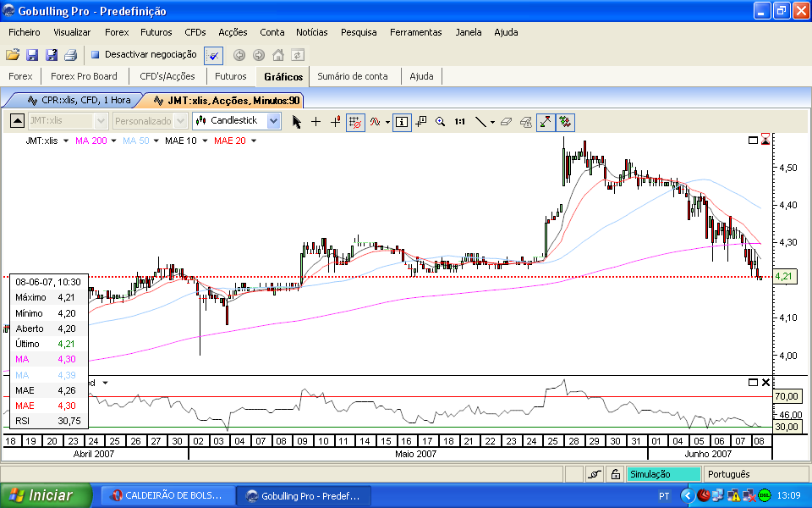Viewport: 812px width, 508px height.
Task: Click the Save As floppy icon
Action: [x=52, y=54]
